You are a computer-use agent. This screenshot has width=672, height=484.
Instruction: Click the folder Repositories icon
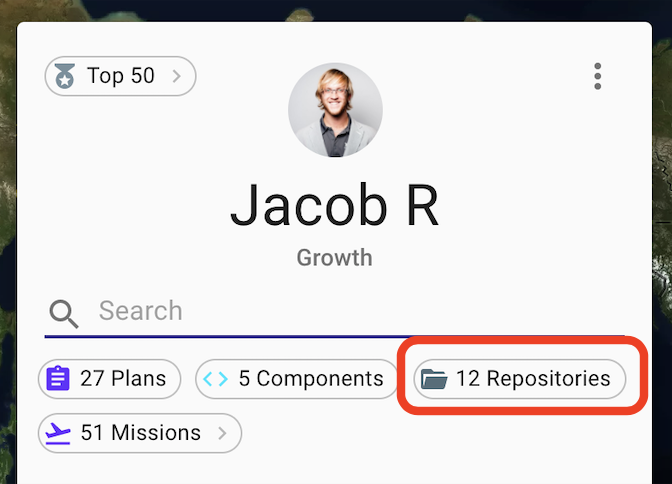pyautogui.click(x=434, y=379)
